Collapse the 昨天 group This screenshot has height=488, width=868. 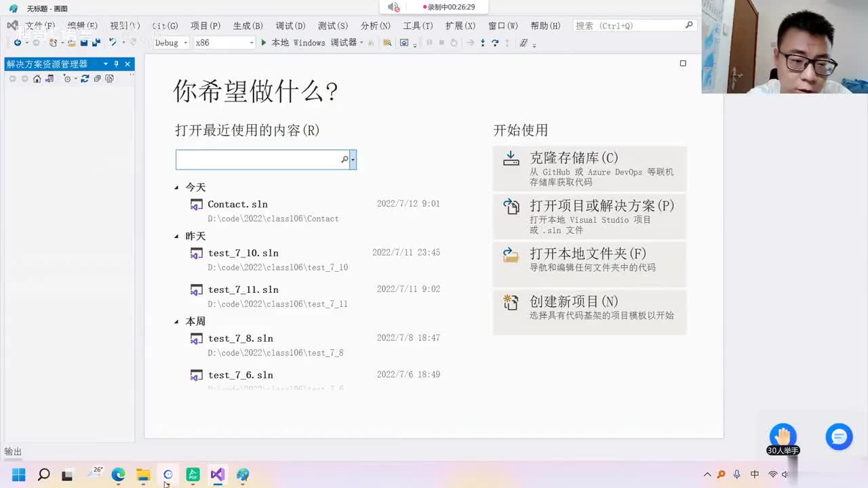point(176,236)
